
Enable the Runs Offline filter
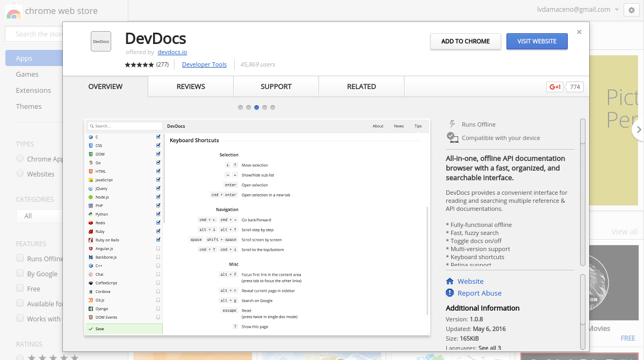click(20, 258)
